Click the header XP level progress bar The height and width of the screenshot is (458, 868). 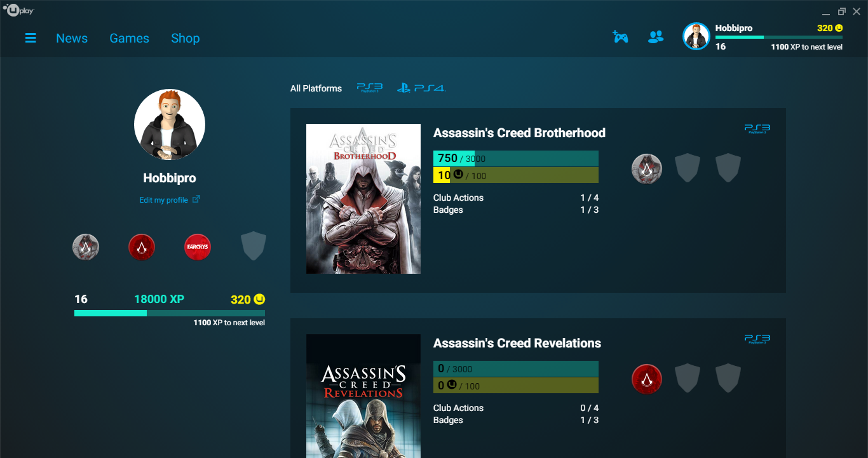[779, 37]
